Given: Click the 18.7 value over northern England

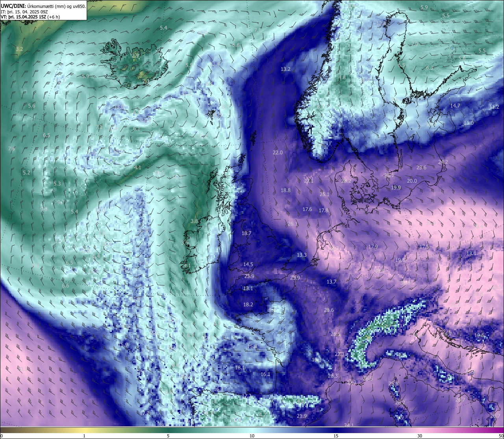Looking at the screenshot, I should (246, 233).
